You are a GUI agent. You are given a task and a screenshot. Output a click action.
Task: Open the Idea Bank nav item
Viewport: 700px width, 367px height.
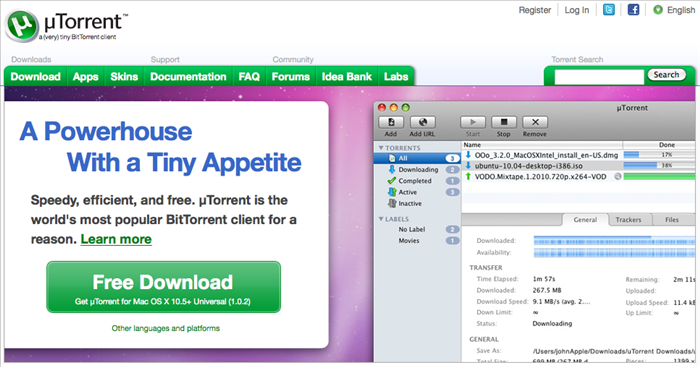point(347,77)
